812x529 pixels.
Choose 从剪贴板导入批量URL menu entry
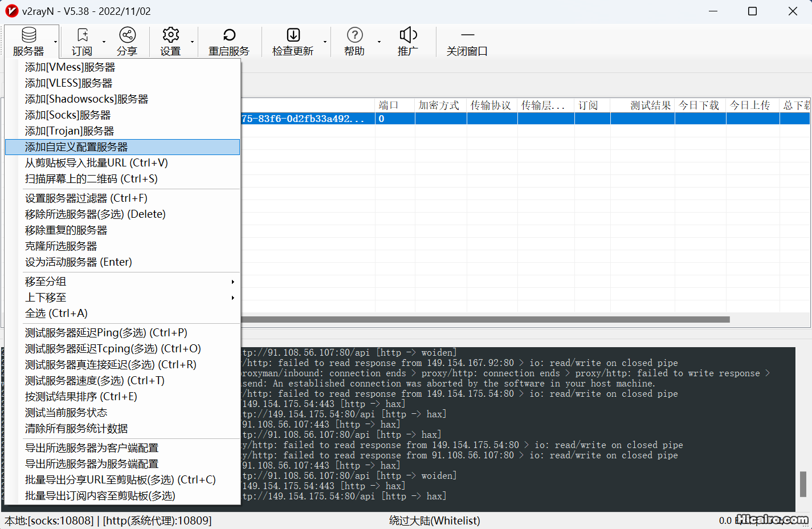123,163
